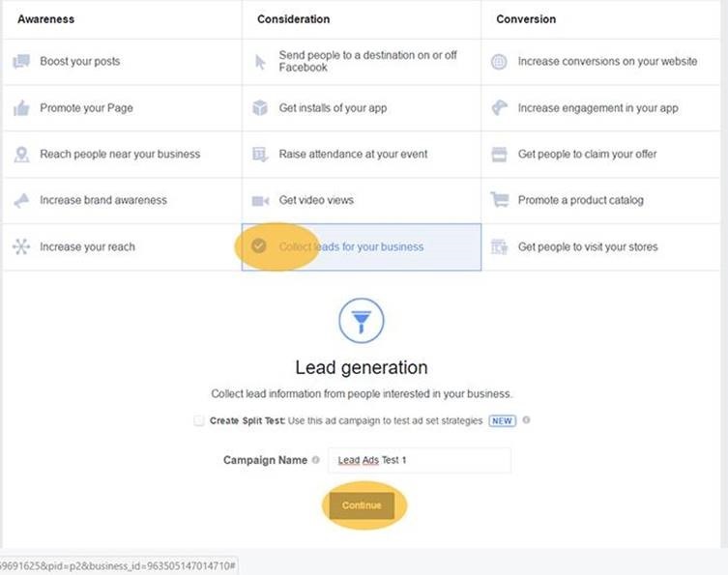The width and height of the screenshot is (728, 575).
Task: Click the globe icon for website conversions
Action: (x=499, y=62)
